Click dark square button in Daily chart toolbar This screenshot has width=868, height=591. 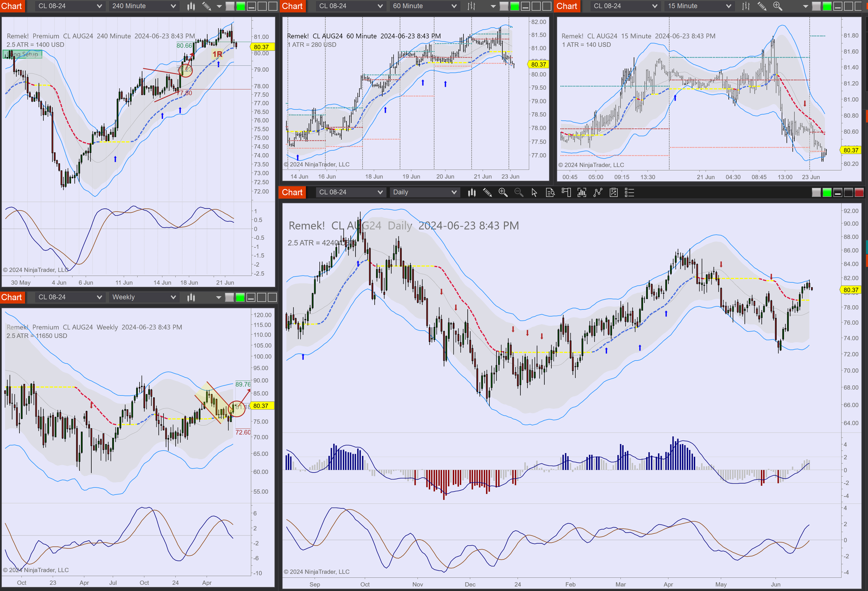pos(849,192)
